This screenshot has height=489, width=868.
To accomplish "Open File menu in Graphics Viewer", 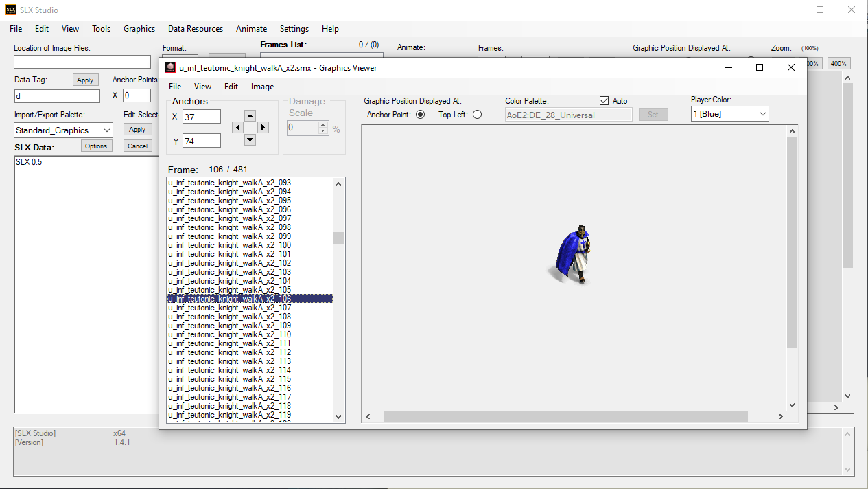I will pos(175,87).
